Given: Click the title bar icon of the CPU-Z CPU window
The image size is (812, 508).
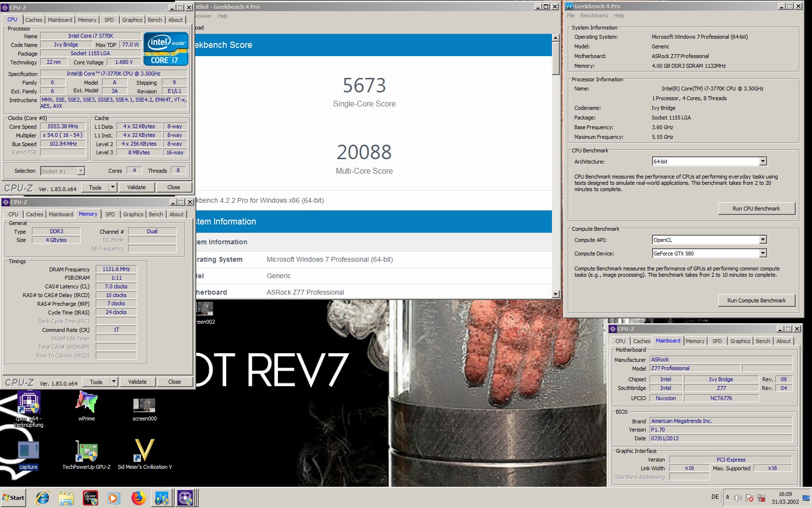Looking at the screenshot, I should coord(5,7).
